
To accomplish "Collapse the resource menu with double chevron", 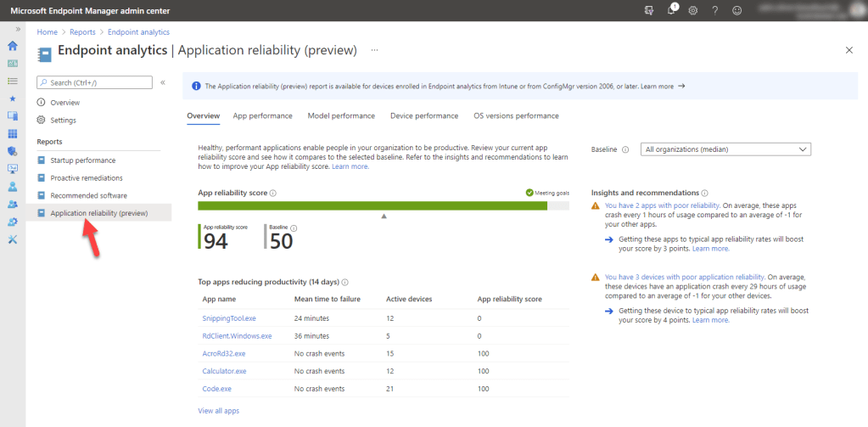I will 163,82.
